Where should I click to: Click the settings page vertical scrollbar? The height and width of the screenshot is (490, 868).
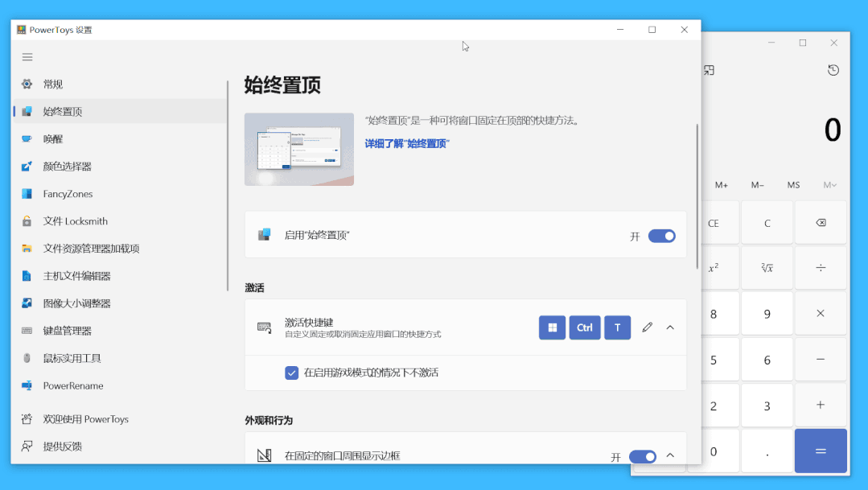(697, 196)
